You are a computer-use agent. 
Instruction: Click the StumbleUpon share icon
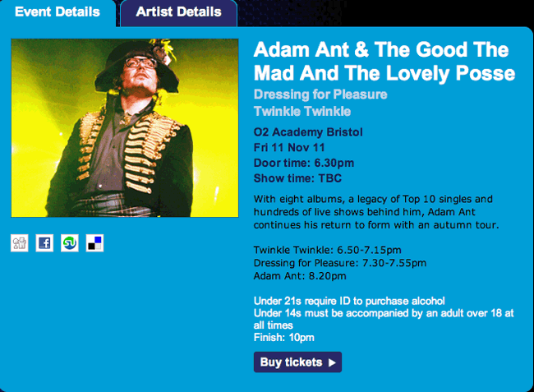click(70, 243)
